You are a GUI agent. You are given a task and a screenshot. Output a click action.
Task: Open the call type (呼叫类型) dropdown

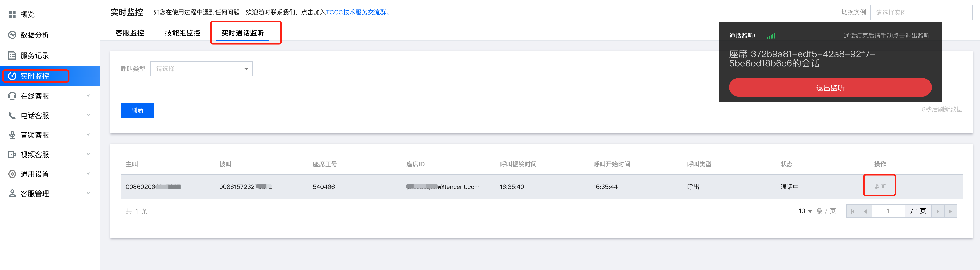coord(201,69)
